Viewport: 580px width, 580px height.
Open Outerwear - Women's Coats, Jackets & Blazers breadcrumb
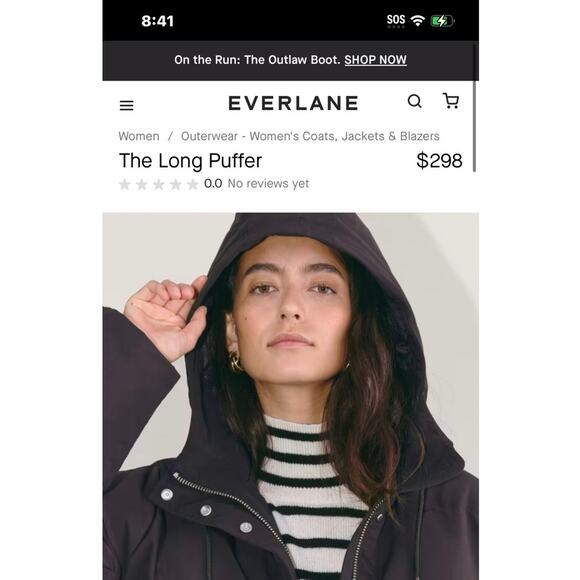pyautogui.click(x=310, y=136)
